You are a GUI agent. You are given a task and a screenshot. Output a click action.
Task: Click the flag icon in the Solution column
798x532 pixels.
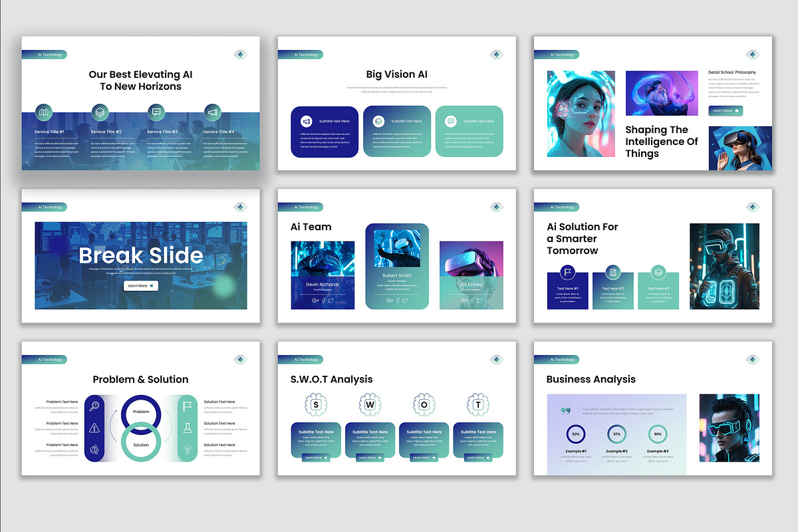pyautogui.click(x=188, y=406)
